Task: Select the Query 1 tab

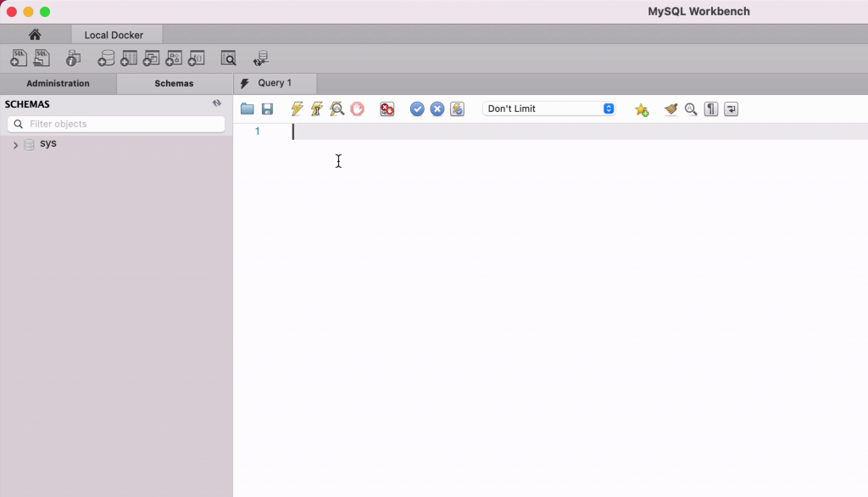Action: pyautogui.click(x=275, y=83)
